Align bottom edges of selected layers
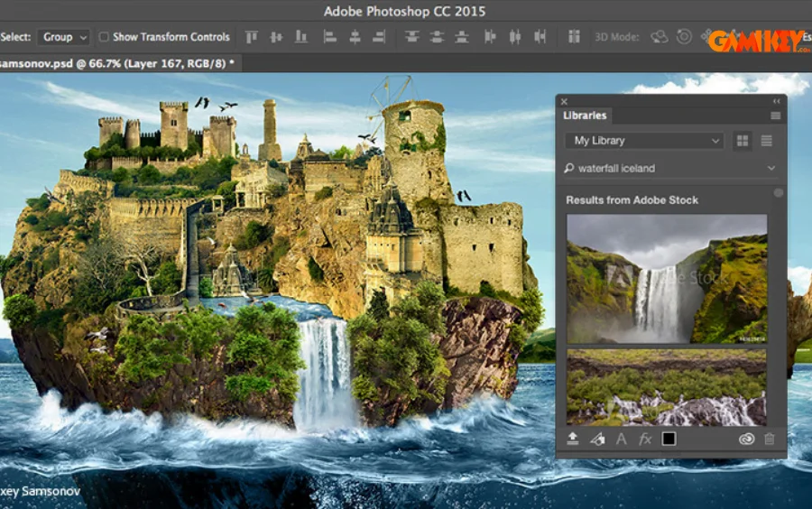 tap(300, 37)
